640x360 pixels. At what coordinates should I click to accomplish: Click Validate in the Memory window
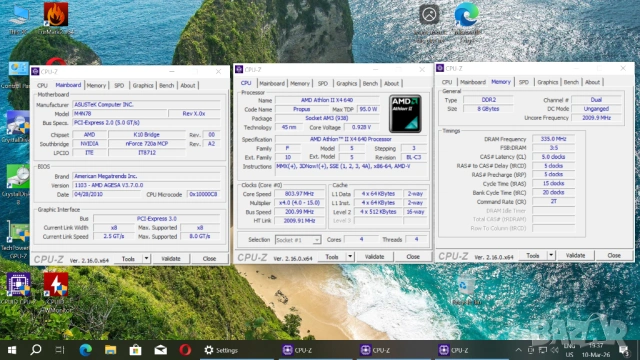pyautogui.click(x=576, y=255)
